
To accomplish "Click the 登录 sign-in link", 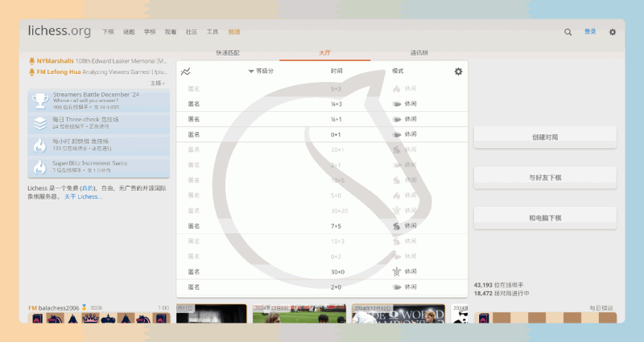I will click(x=590, y=31).
